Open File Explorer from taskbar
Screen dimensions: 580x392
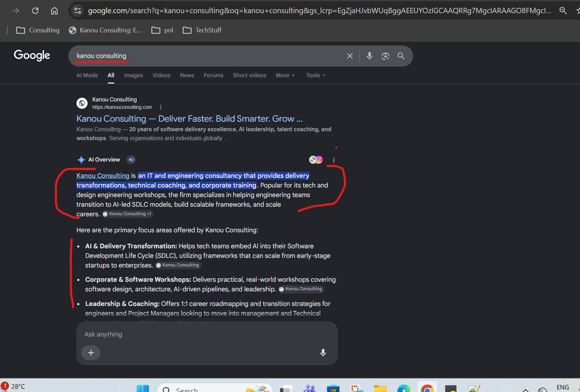(380, 388)
